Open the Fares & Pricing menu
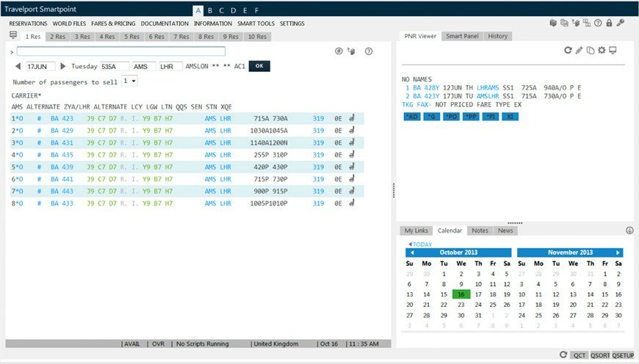The width and height of the screenshot is (639, 364). [x=113, y=23]
